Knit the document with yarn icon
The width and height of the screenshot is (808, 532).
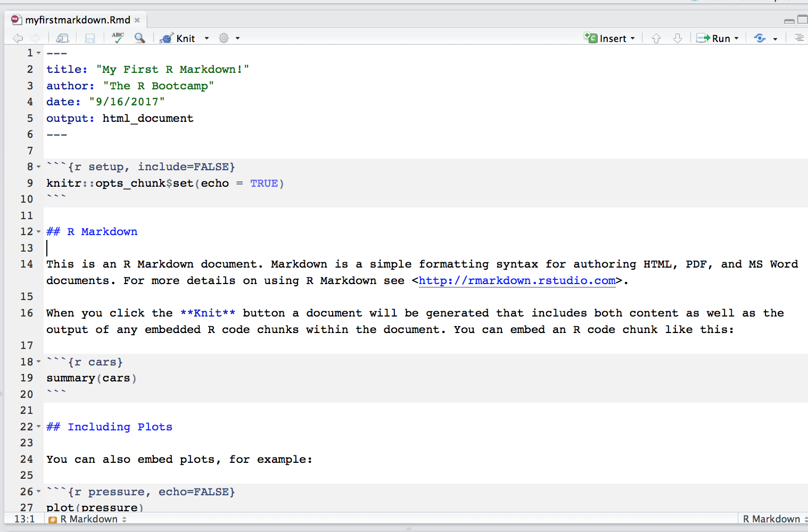point(178,38)
